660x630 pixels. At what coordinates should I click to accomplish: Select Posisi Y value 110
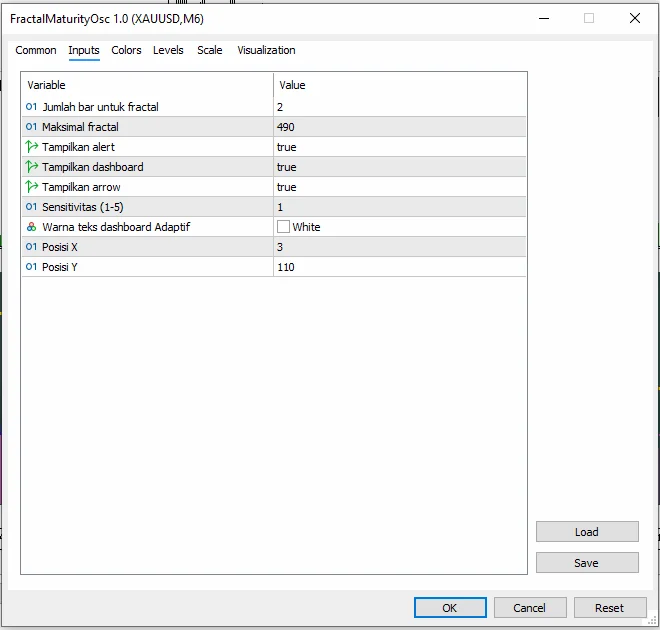[x=286, y=267]
